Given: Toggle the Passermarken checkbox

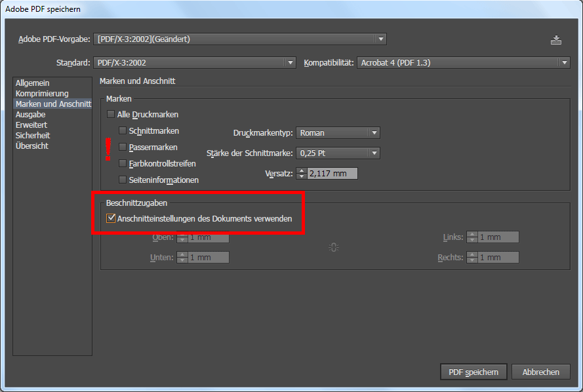Looking at the screenshot, I should click(123, 147).
